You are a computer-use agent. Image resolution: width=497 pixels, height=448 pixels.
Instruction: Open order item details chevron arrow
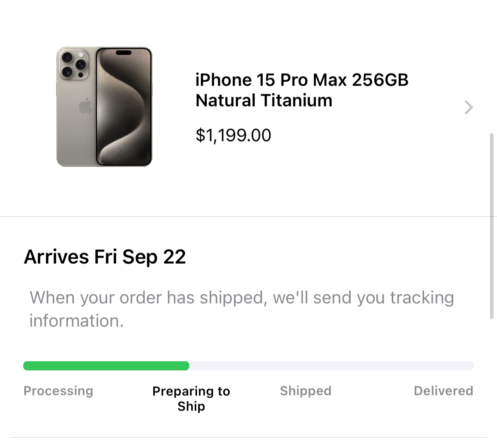(469, 107)
